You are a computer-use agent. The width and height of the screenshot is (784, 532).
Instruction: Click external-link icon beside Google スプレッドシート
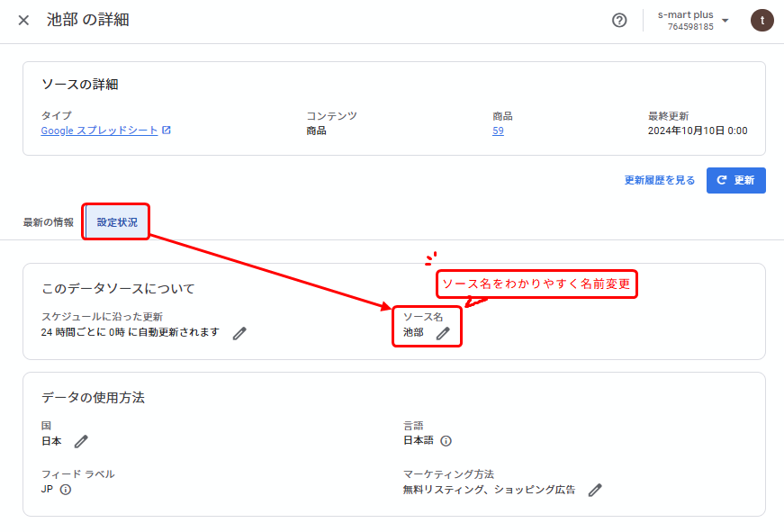167,131
